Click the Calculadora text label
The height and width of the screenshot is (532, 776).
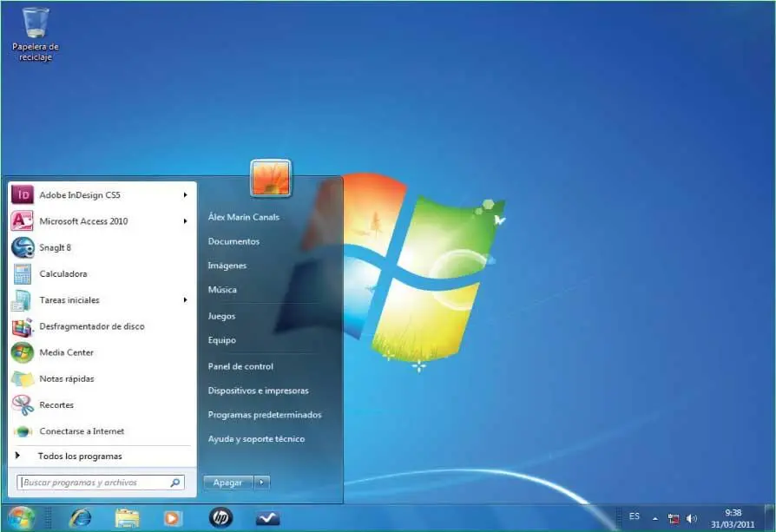63,273
